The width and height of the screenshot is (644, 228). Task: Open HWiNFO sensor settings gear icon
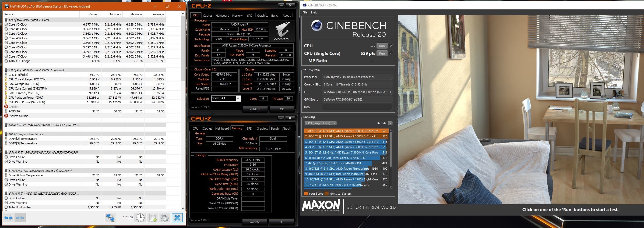(165, 218)
